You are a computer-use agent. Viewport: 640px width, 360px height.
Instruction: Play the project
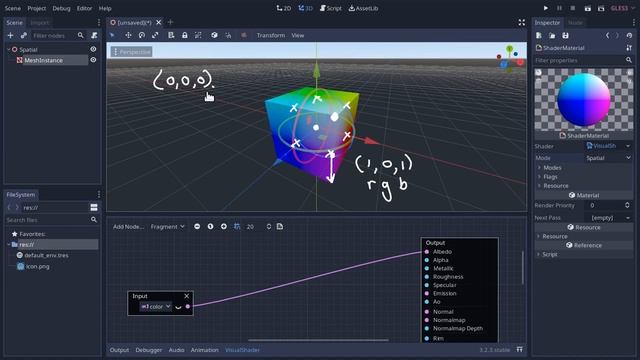[546, 8]
